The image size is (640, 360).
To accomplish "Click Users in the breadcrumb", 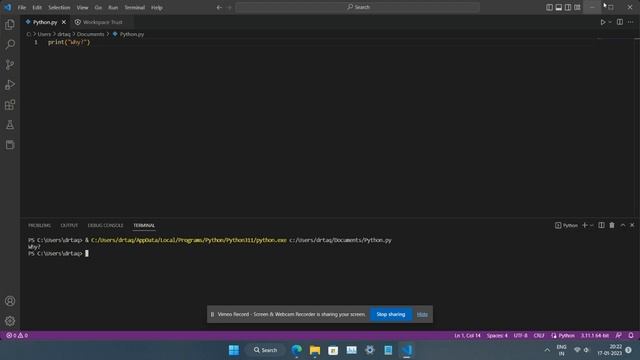I will (44, 34).
